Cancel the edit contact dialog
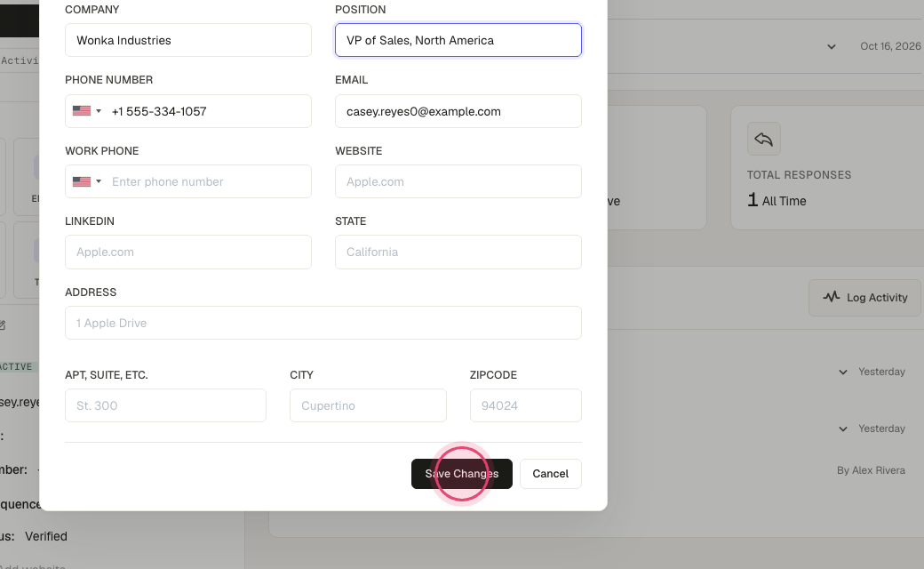Screen dimensions: 924x569 pyautogui.click(x=550, y=474)
